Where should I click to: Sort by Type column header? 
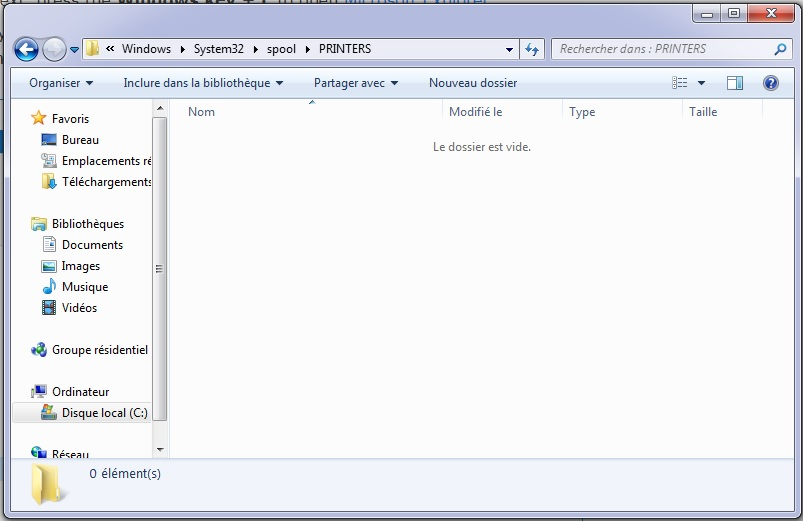[582, 112]
